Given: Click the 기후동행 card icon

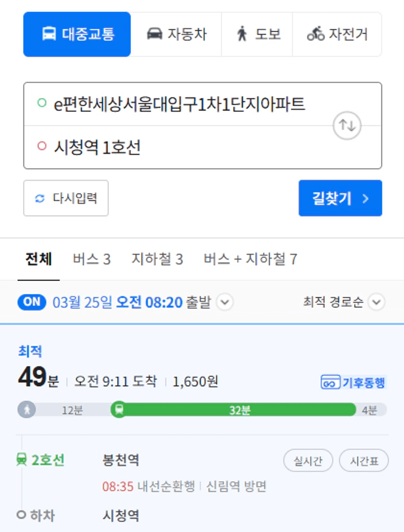Looking at the screenshot, I should (330, 382).
